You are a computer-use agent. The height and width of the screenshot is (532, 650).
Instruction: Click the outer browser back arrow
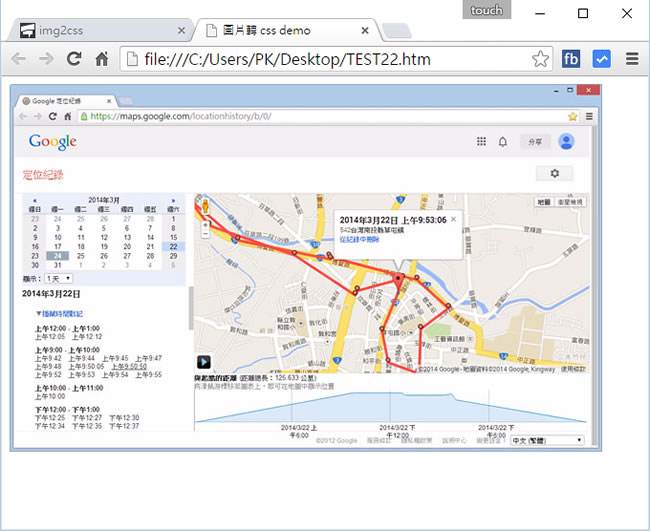(19, 59)
